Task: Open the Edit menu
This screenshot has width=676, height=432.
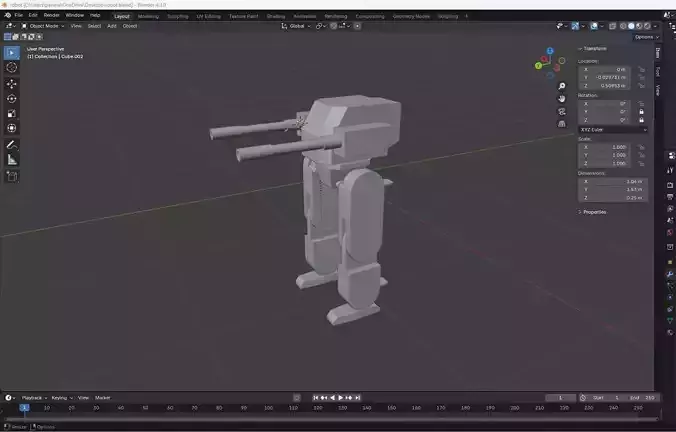Action: pyautogui.click(x=33, y=15)
